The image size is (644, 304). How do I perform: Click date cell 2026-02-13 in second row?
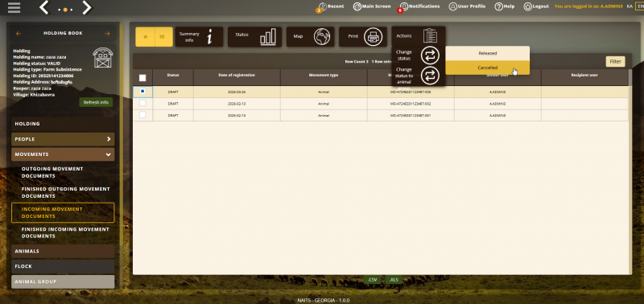(237, 104)
